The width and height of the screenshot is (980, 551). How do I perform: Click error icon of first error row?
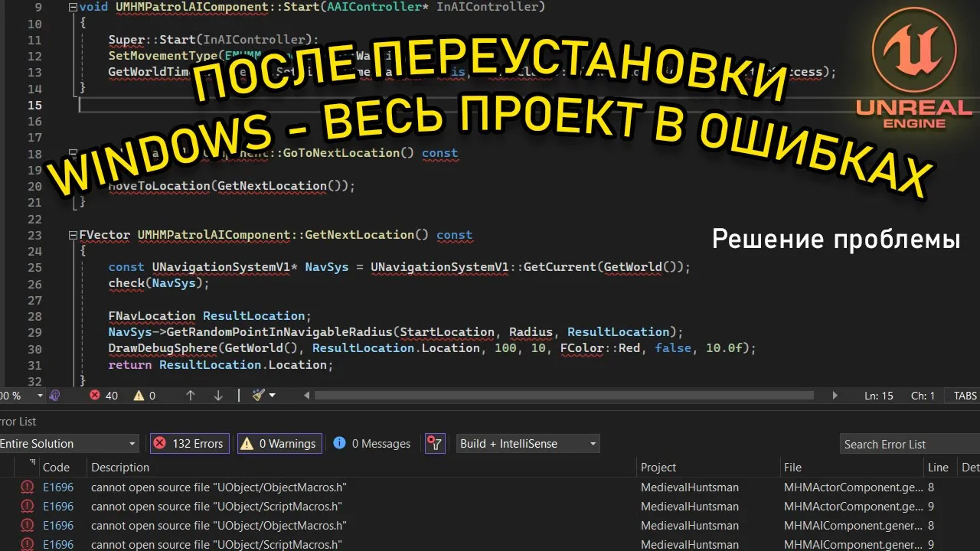click(x=28, y=487)
